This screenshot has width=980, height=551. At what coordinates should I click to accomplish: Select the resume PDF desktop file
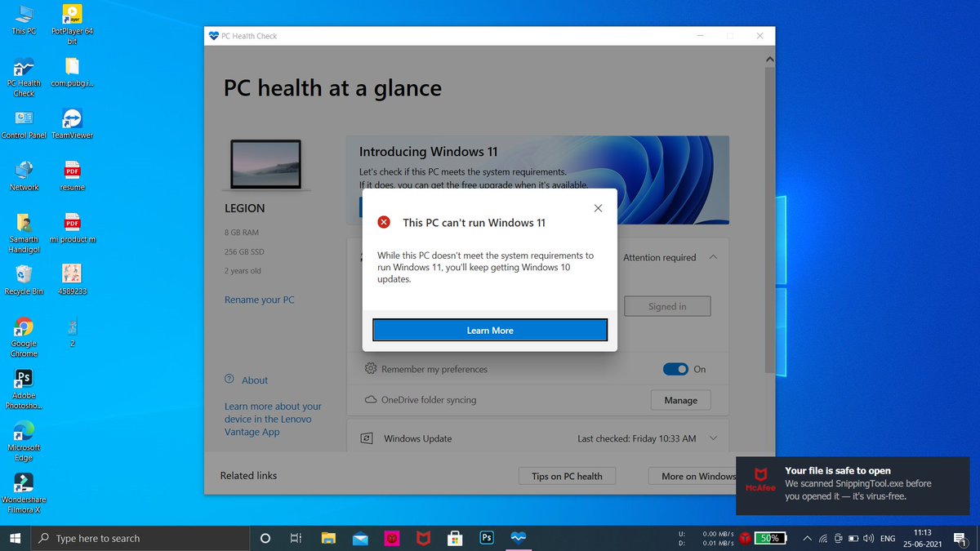72,176
